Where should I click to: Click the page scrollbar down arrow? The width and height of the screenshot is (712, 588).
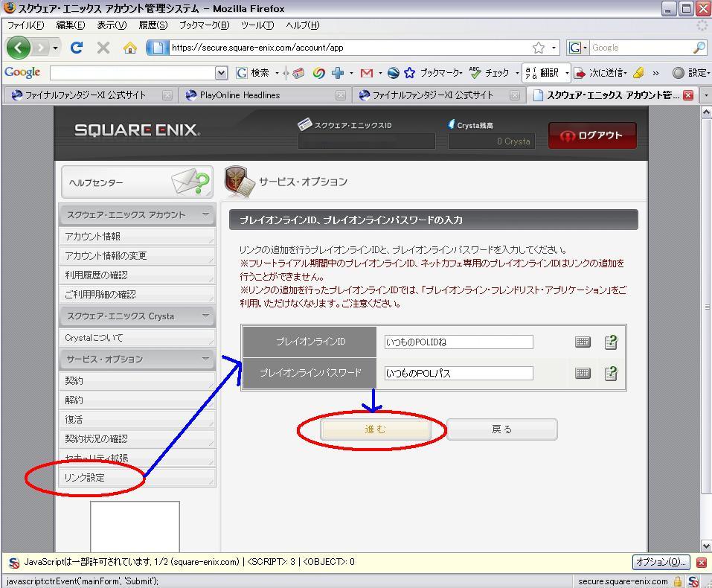pos(706,546)
